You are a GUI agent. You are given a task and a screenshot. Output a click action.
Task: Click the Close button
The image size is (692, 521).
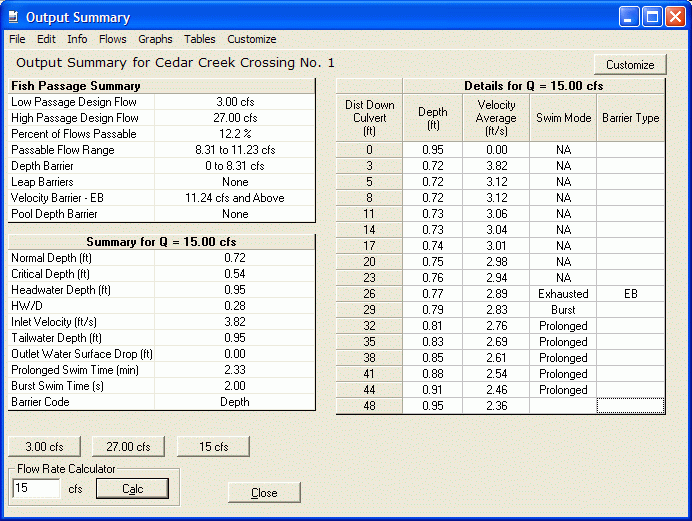tap(264, 492)
